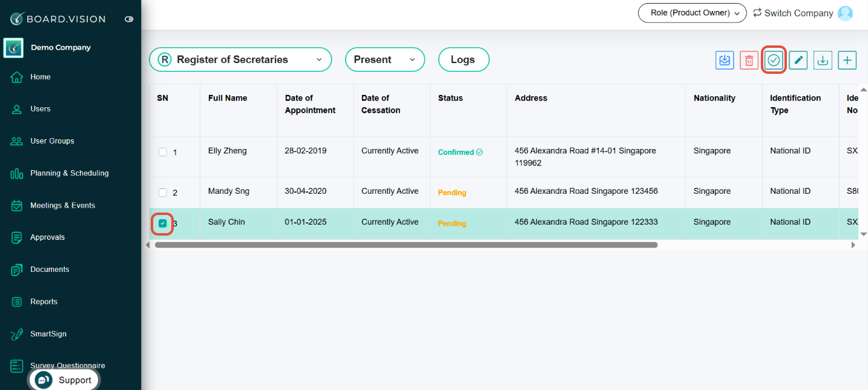Click the Users person icon
This screenshot has width=868, height=390.
click(x=17, y=110)
